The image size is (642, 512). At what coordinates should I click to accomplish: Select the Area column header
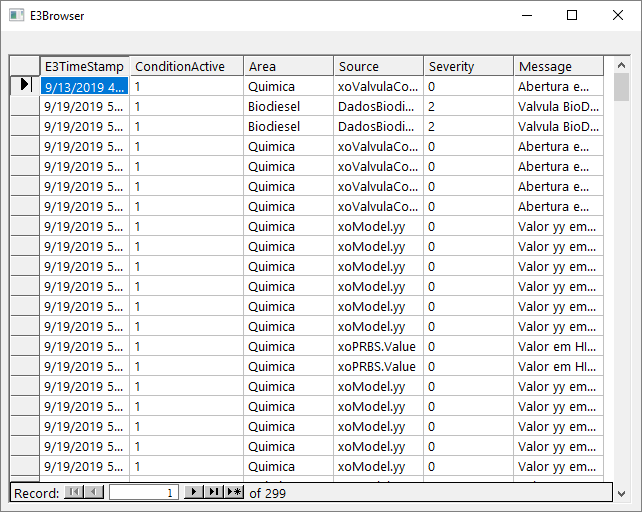pos(288,66)
